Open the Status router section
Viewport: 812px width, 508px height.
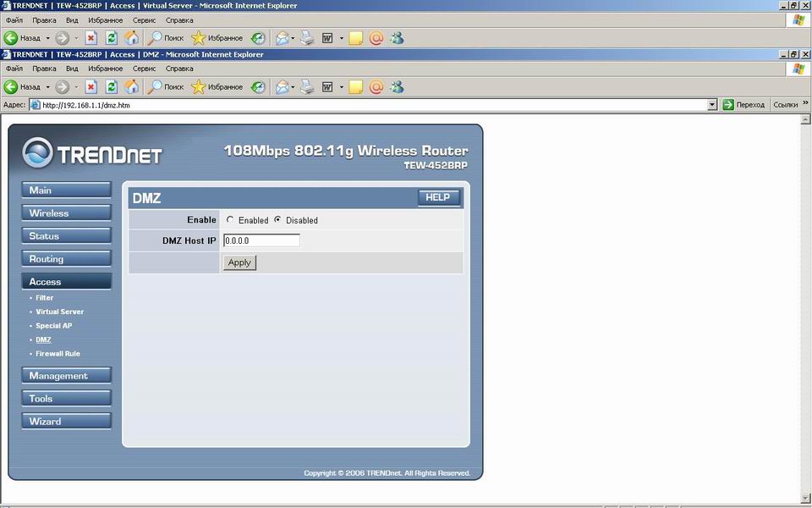point(66,235)
